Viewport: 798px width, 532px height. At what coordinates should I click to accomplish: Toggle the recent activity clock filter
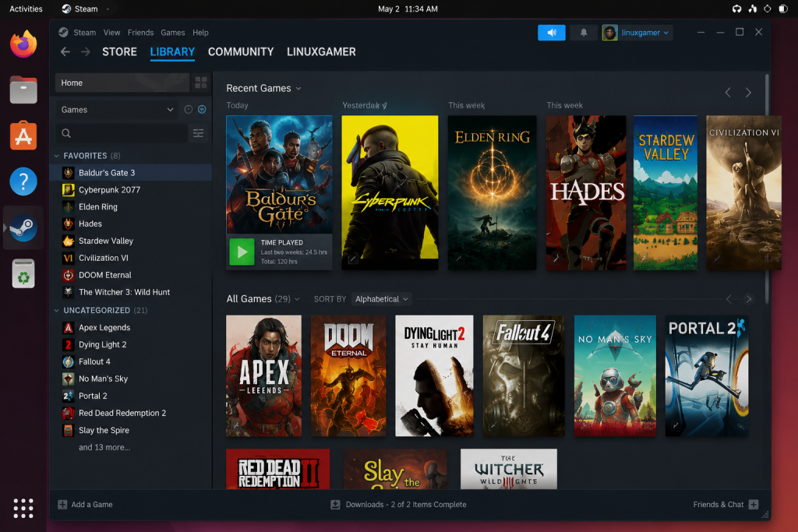(x=189, y=109)
